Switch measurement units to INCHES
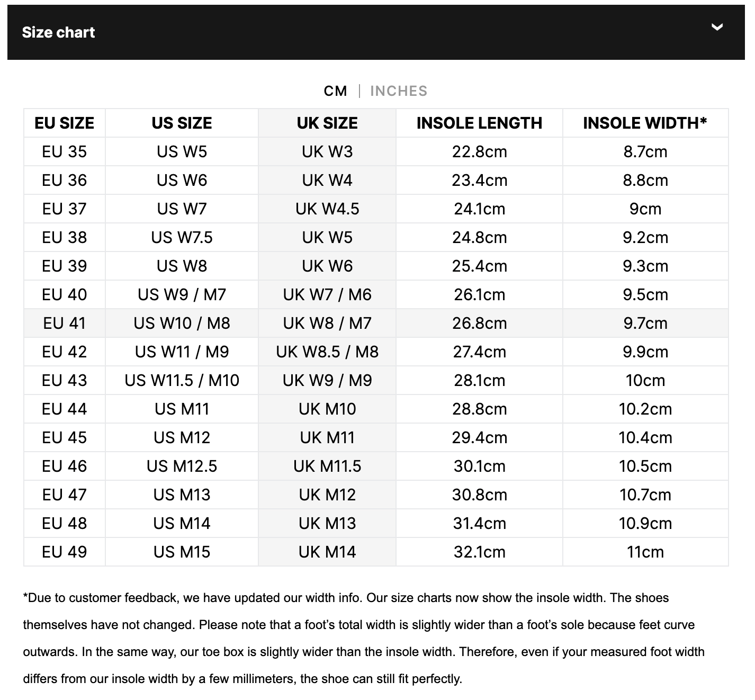Screen dimensions: 755x700 (399, 91)
